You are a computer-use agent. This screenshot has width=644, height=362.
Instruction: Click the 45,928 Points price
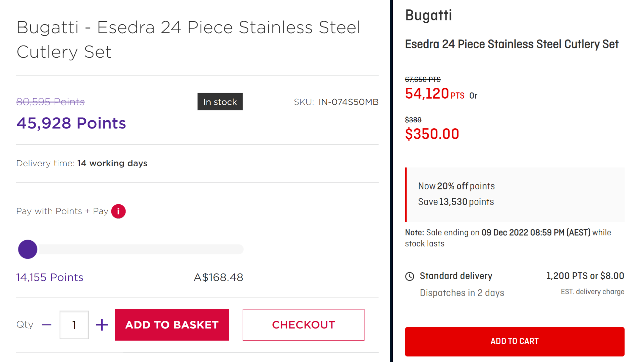pyautogui.click(x=71, y=123)
